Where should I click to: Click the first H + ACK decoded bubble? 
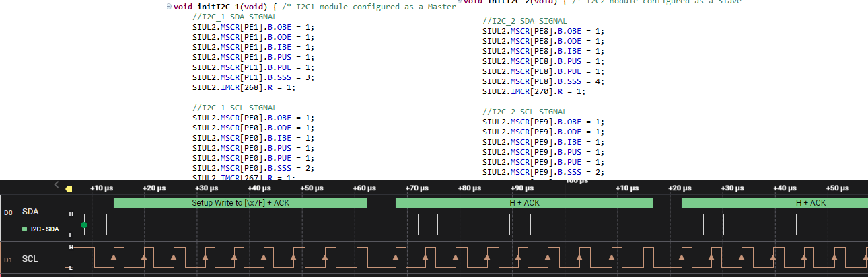tap(524, 202)
